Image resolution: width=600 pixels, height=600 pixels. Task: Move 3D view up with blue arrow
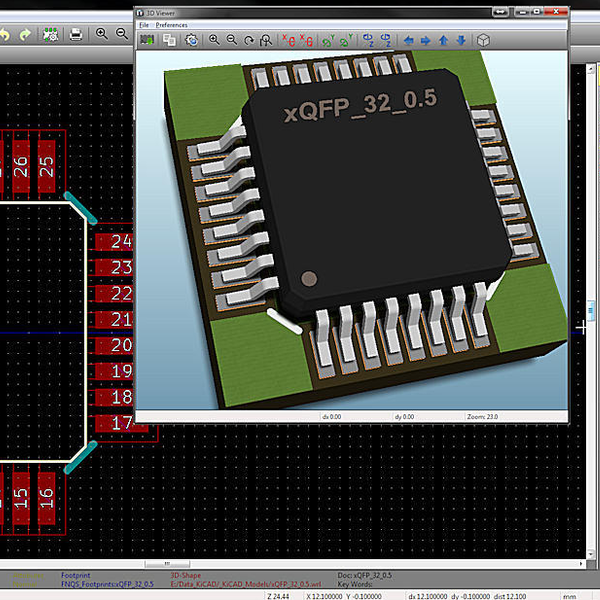(x=443, y=40)
